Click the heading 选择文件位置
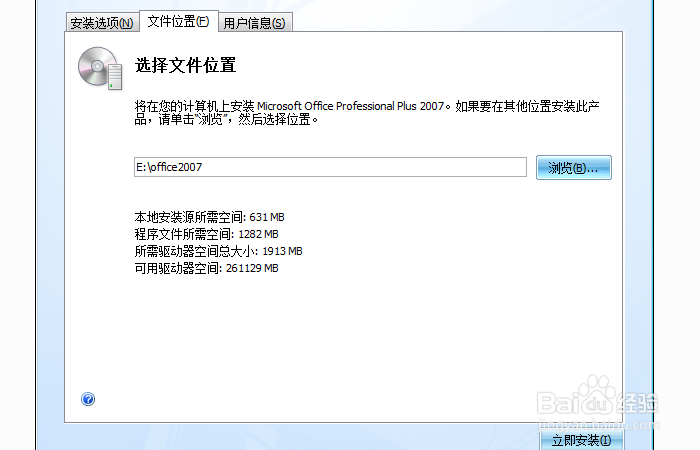Screen dimensions: 700x450 (x=185, y=65)
